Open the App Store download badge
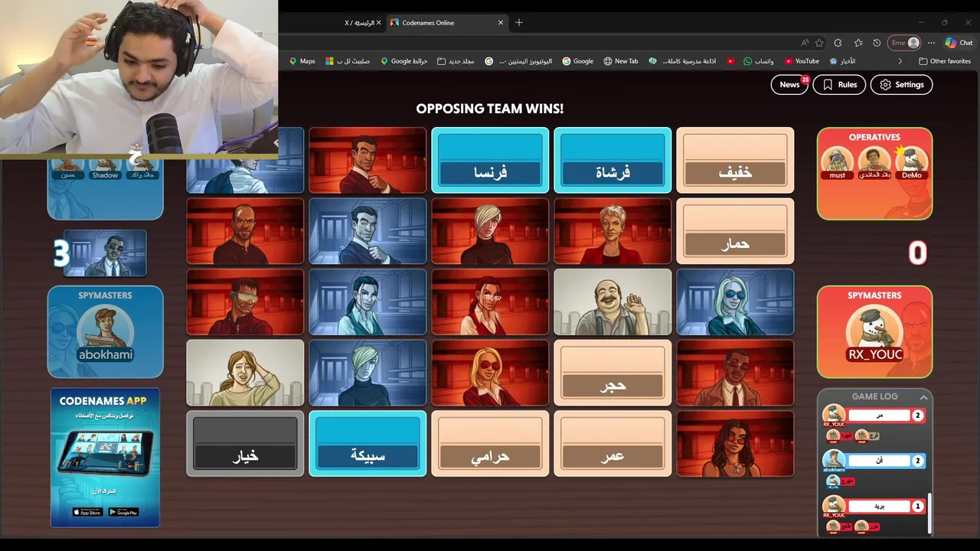 tap(87, 512)
